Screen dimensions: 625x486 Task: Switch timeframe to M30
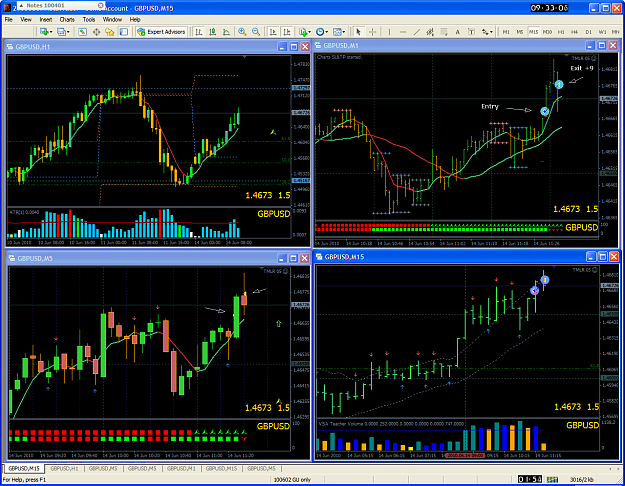(x=547, y=32)
